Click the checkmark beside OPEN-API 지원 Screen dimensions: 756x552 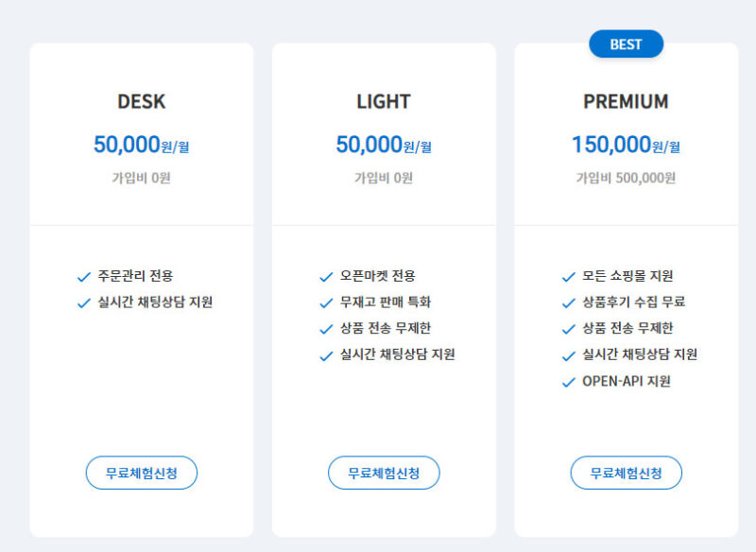coord(569,383)
